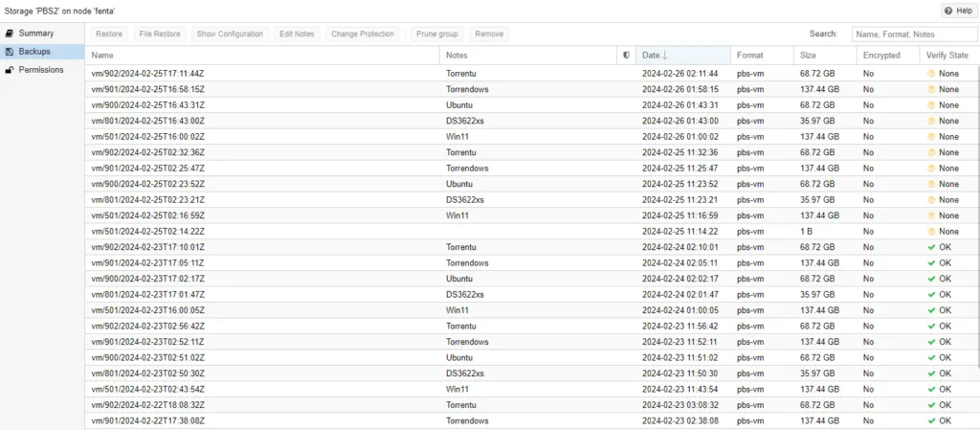Open the Summary tab

pyautogui.click(x=35, y=34)
